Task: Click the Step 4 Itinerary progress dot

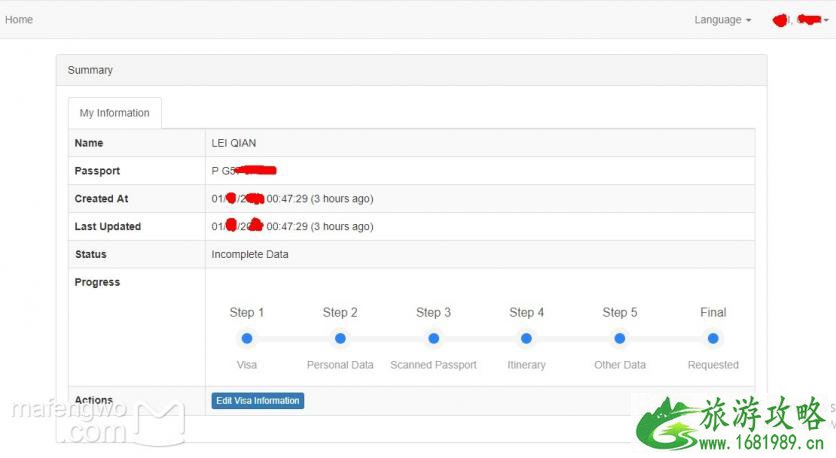Action: click(526, 339)
